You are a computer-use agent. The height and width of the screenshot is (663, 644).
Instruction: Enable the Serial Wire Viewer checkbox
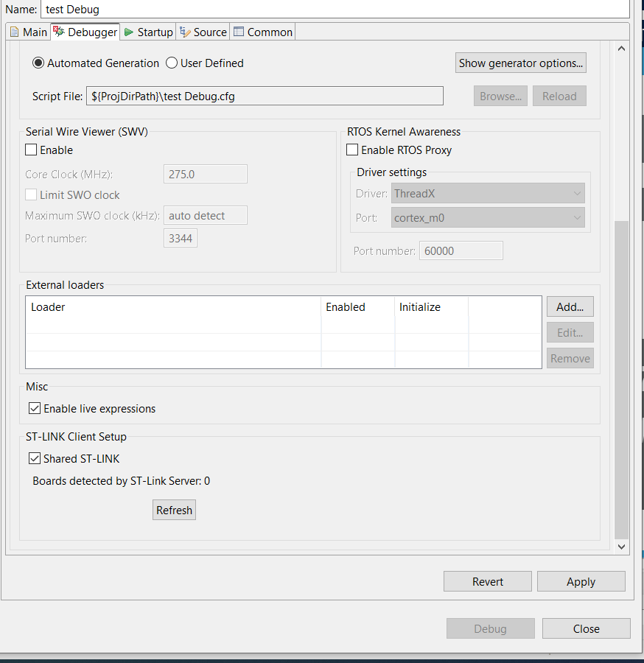(30, 150)
